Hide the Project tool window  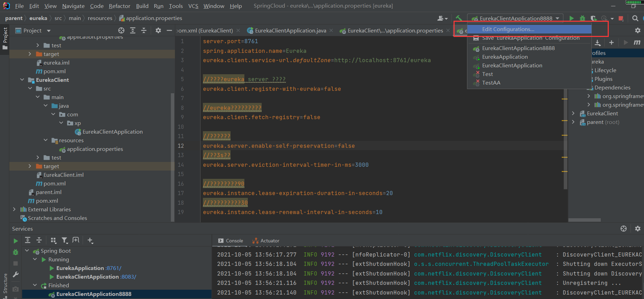(169, 30)
